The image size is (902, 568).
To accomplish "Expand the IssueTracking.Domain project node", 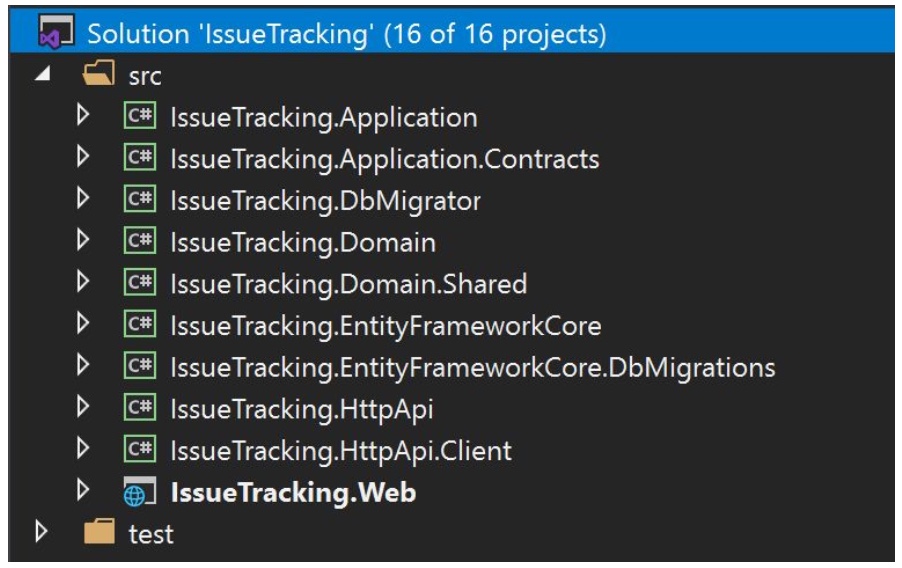I will (x=83, y=240).
